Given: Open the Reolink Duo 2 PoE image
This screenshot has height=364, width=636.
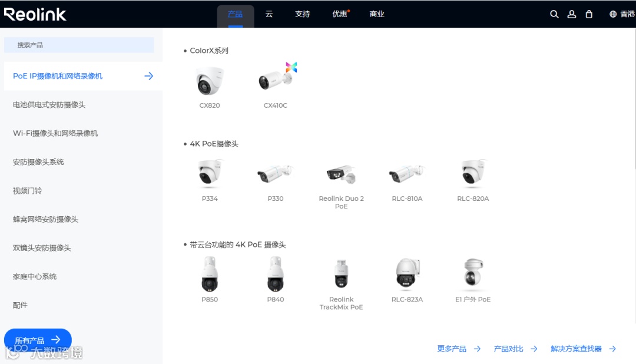Looking at the screenshot, I should tap(341, 174).
